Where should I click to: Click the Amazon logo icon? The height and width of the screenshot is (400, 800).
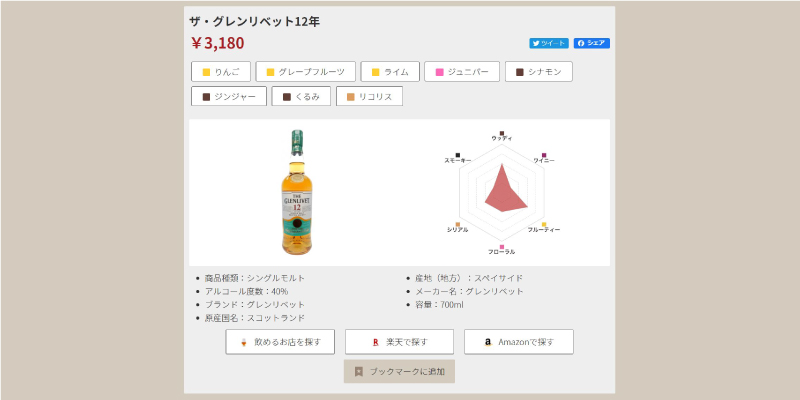(487, 342)
